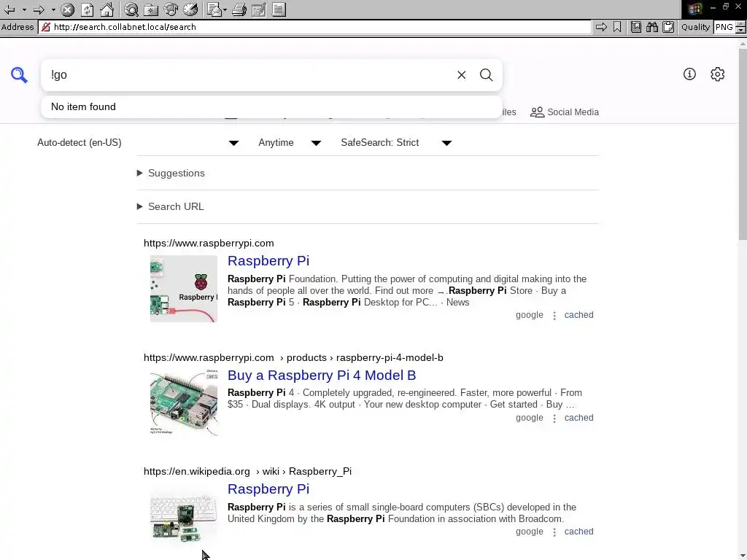
Task: Print the page with the printer icon
Action: point(239,9)
